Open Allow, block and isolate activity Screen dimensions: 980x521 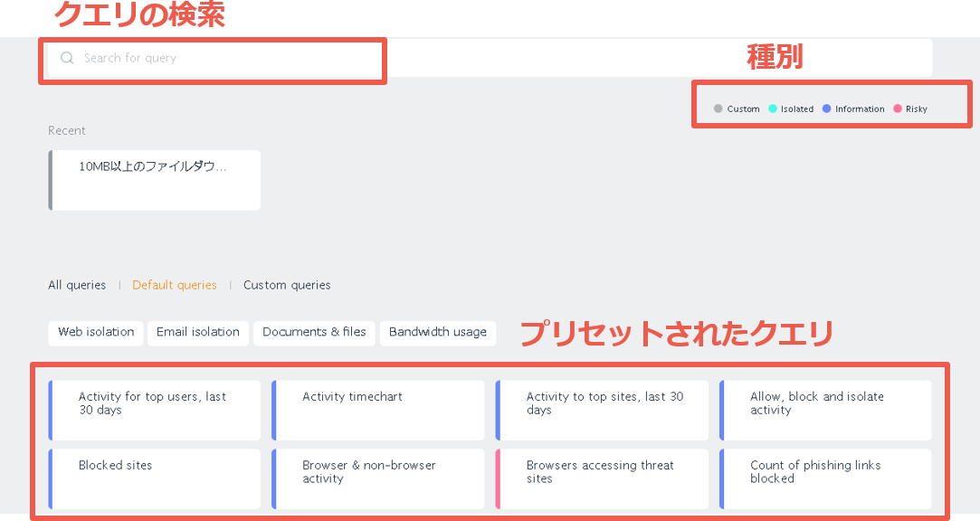pyautogui.click(x=825, y=411)
